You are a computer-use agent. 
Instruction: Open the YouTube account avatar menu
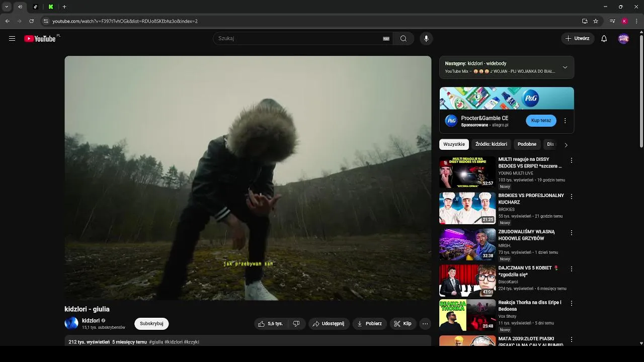coord(623,39)
